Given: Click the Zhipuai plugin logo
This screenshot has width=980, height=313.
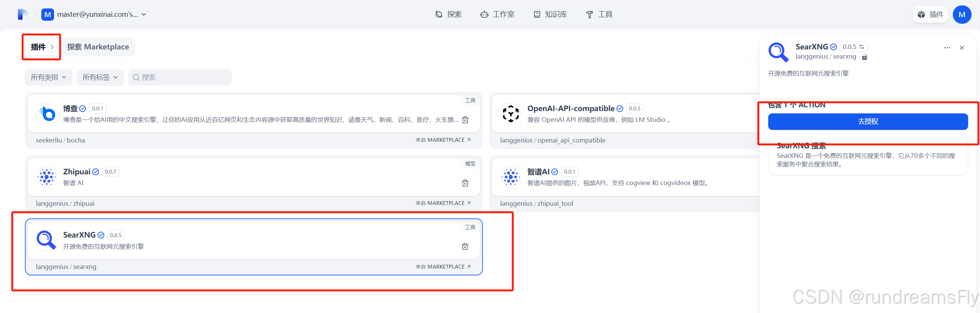Looking at the screenshot, I should pos(47,177).
